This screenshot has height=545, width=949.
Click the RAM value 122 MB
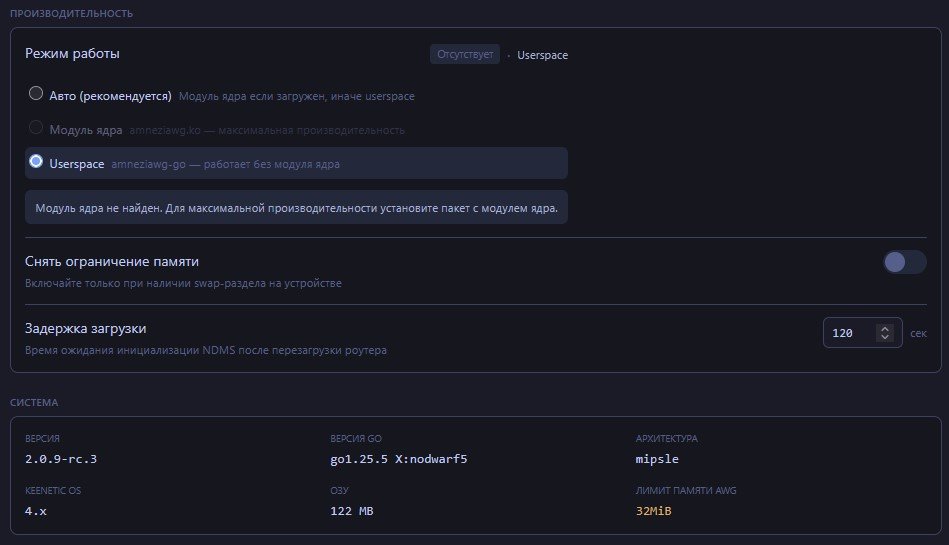click(352, 511)
